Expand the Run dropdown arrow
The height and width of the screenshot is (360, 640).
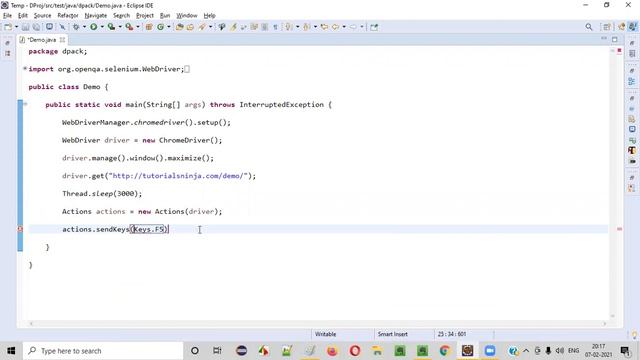tap(102, 27)
